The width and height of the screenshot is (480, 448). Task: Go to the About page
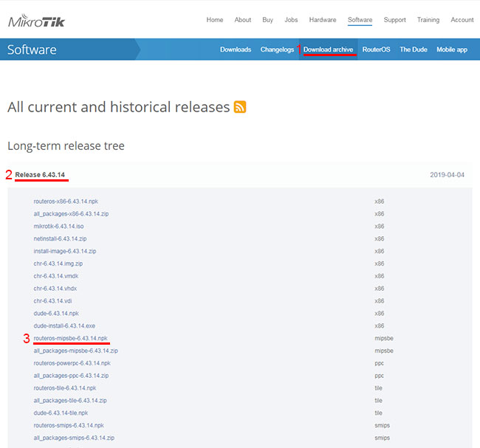(x=243, y=20)
